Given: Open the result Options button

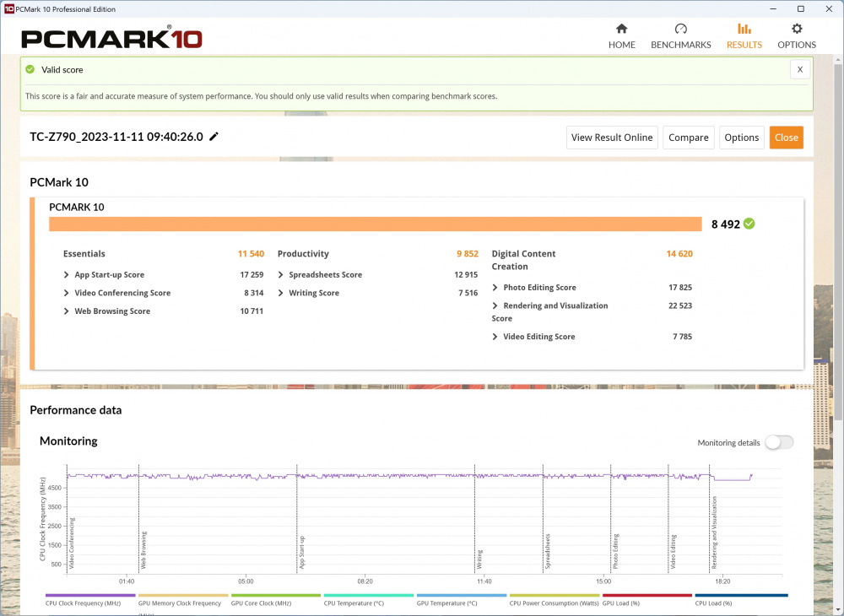Looking at the screenshot, I should tap(741, 138).
